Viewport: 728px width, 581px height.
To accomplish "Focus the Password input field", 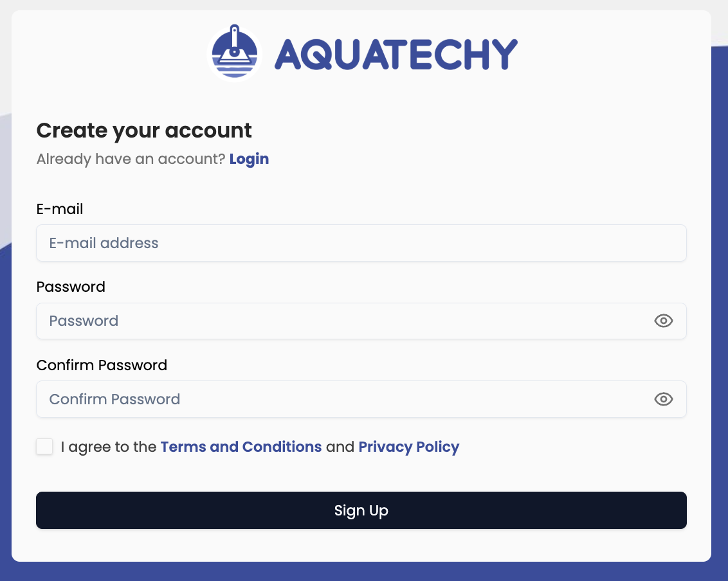I will (x=322, y=321).
